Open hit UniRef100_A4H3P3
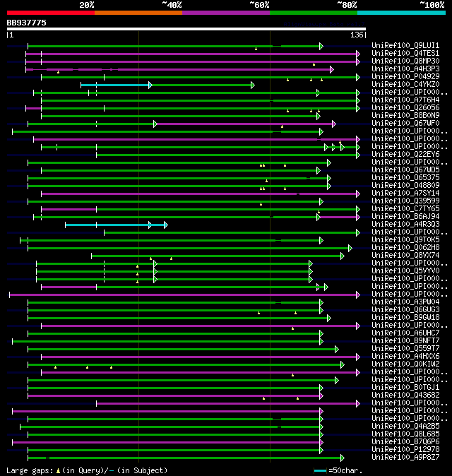 pyautogui.click(x=405, y=69)
